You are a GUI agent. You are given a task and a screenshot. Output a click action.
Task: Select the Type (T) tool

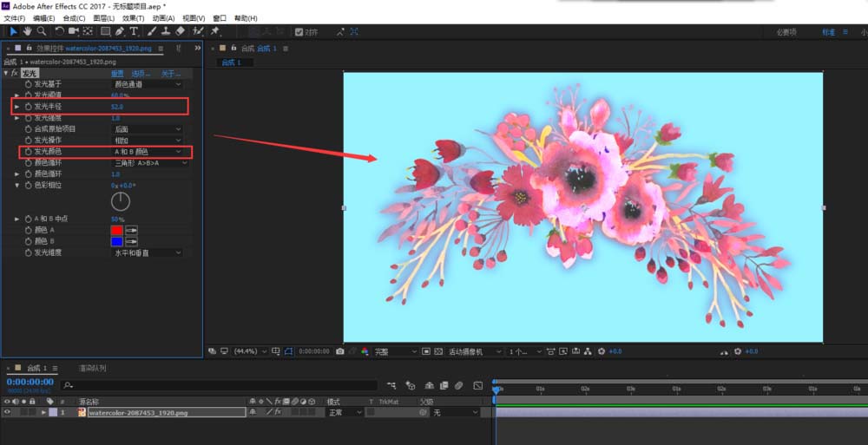[134, 32]
